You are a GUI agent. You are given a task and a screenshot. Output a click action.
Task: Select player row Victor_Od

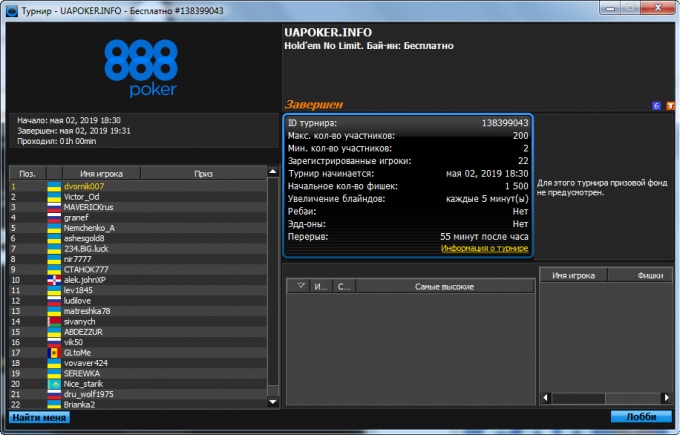(x=138, y=197)
